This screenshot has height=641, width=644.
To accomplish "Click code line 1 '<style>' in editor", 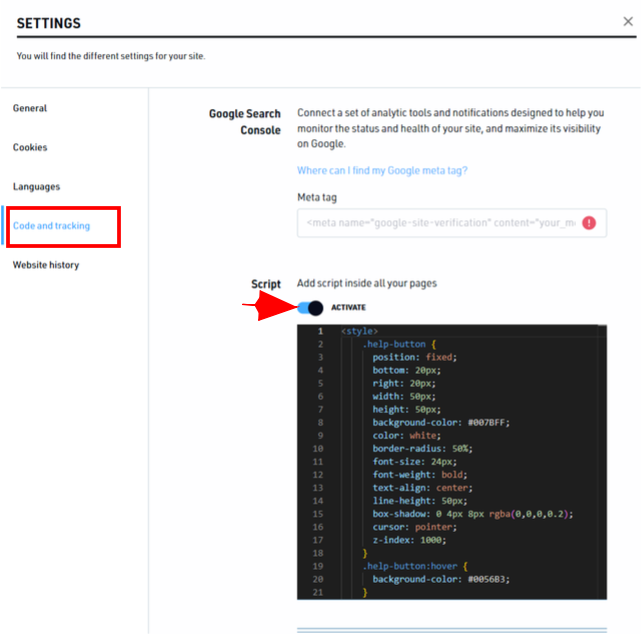I will (x=359, y=331).
